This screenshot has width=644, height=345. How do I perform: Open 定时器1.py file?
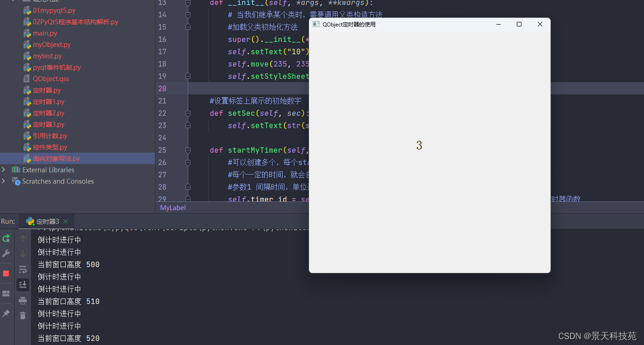pos(49,101)
